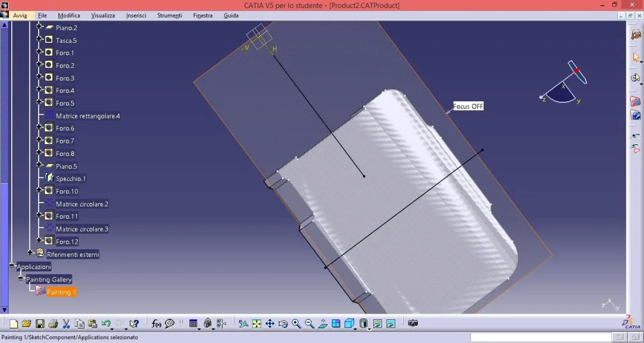Open the Strumenti menu
644x343 pixels.
(169, 16)
